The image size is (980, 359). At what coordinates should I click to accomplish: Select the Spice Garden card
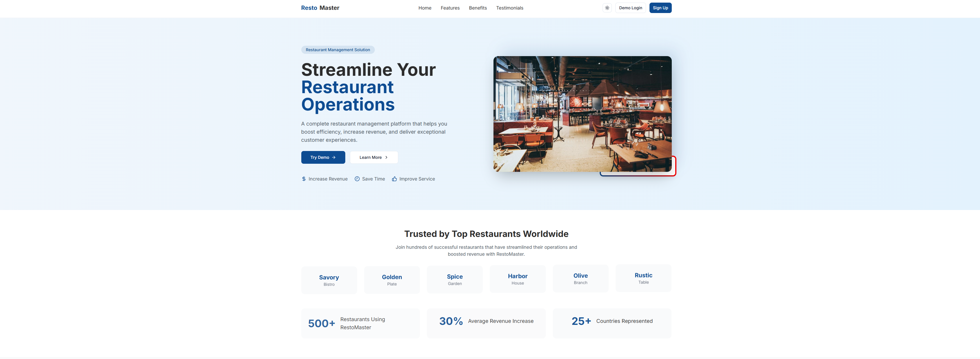pyautogui.click(x=455, y=279)
